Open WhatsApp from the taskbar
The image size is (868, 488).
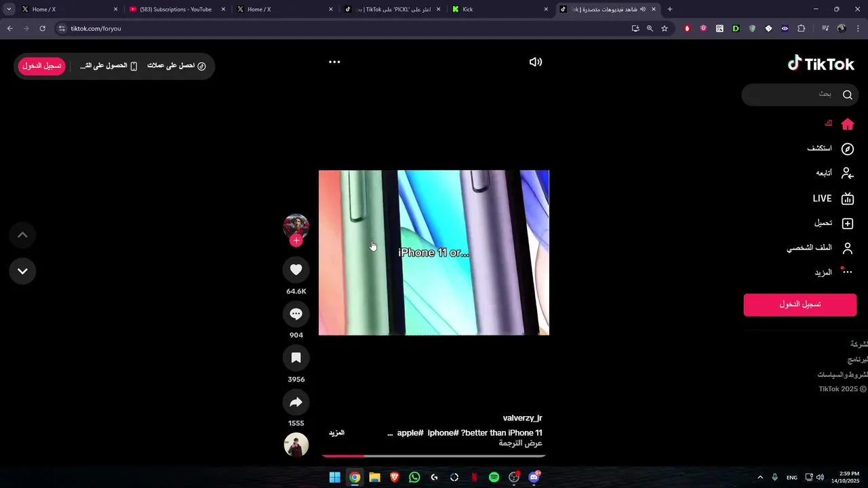(414, 477)
